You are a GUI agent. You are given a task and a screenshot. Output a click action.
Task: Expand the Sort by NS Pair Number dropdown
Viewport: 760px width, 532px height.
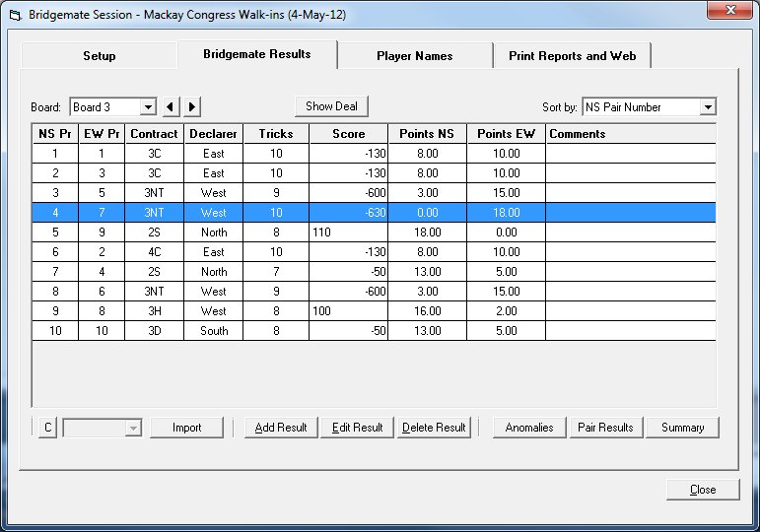[x=708, y=106]
